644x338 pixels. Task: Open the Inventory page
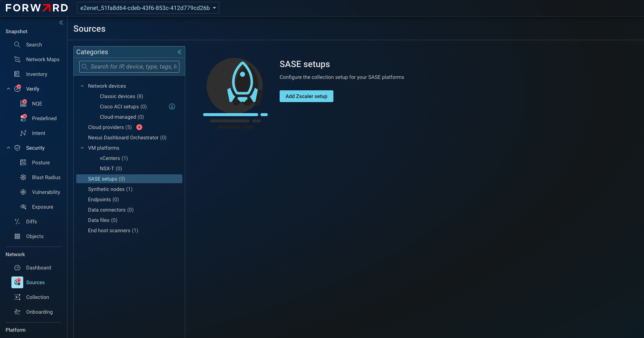(x=36, y=74)
